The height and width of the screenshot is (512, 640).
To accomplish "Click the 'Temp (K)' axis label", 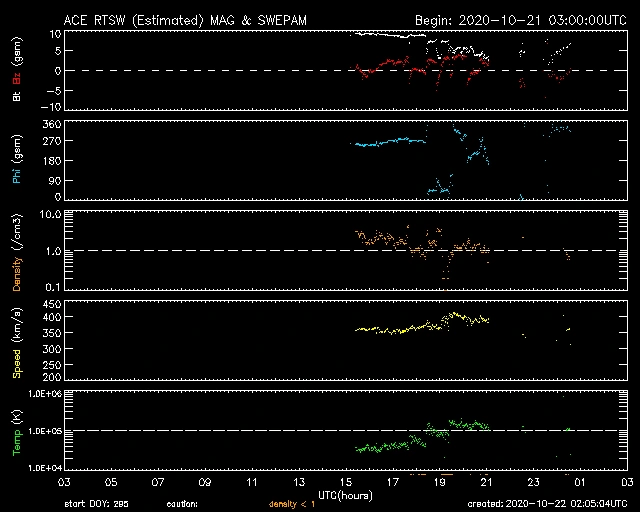I will [17, 433].
